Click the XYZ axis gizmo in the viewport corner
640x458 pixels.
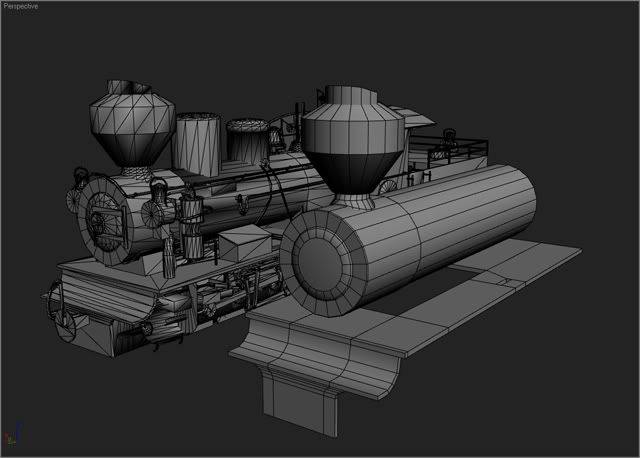[x=12, y=434]
